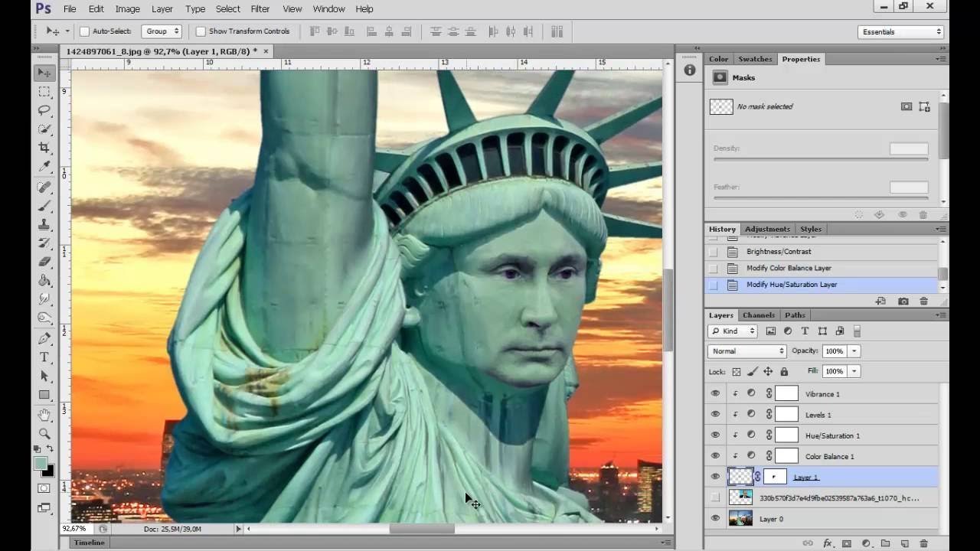Enable the Auto-Select checkbox

(85, 31)
